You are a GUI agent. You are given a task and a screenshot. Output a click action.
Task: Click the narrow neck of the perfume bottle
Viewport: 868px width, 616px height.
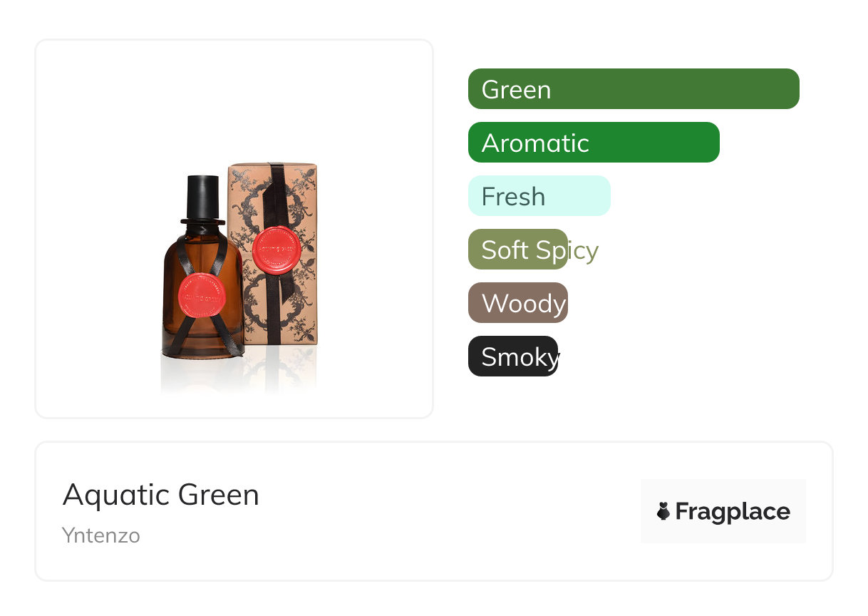coord(203,228)
